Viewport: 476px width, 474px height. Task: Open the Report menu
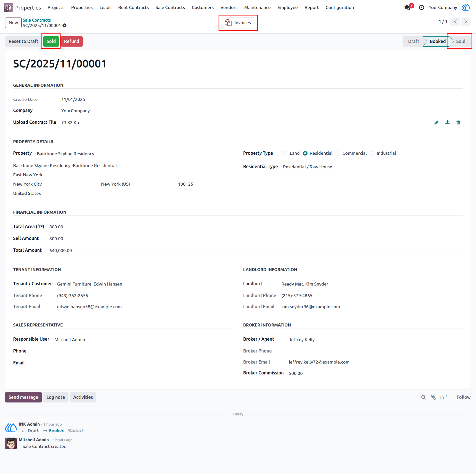click(x=311, y=7)
